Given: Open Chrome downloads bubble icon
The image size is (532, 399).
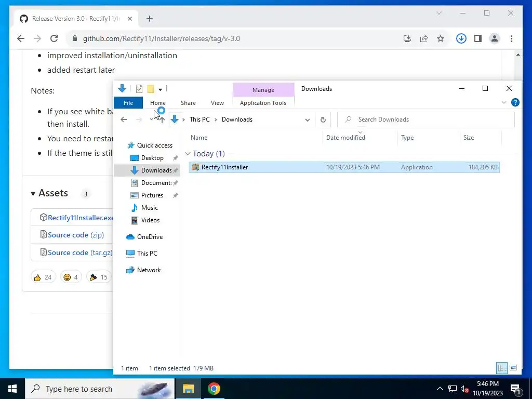Looking at the screenshot, I should point(461,38).
